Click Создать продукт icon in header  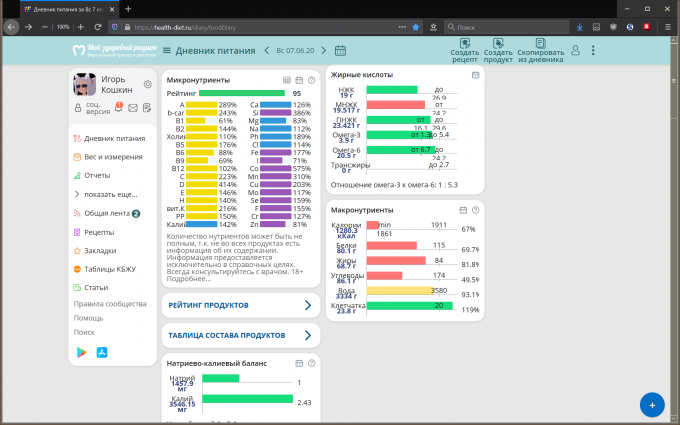click(x=498, y=45)
